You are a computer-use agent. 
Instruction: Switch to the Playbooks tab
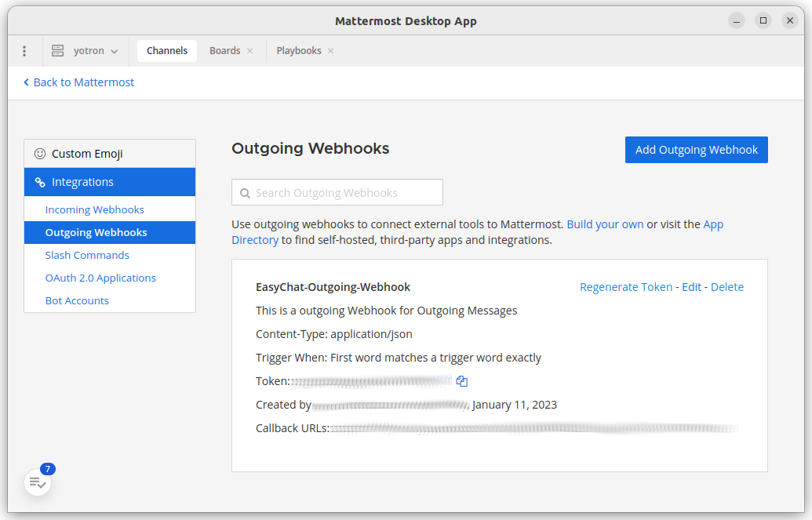(x=299, y=51)
